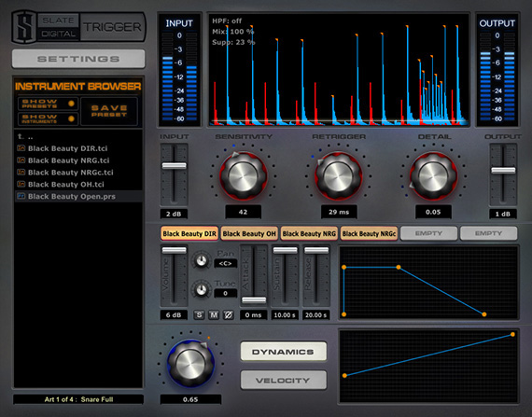Click the Pan knob
This screenshot has width=532, height=417.
click(202, 260)
